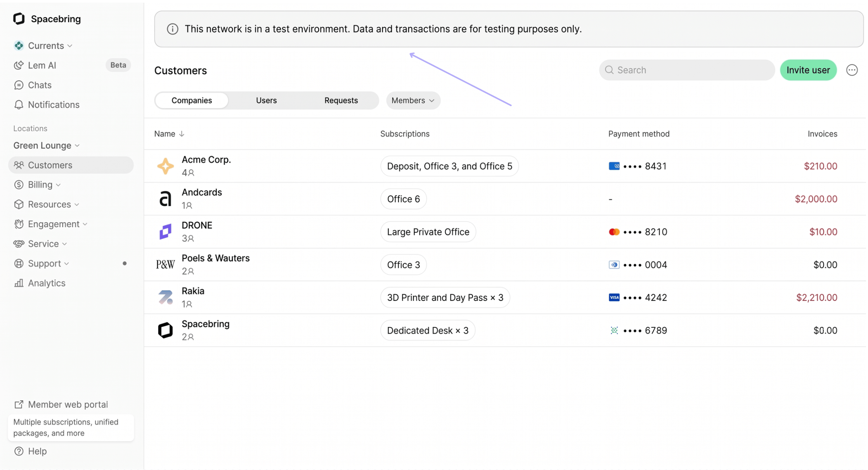Click the Dedicated Desk × 3 subscription chip

tap(428, 330)
